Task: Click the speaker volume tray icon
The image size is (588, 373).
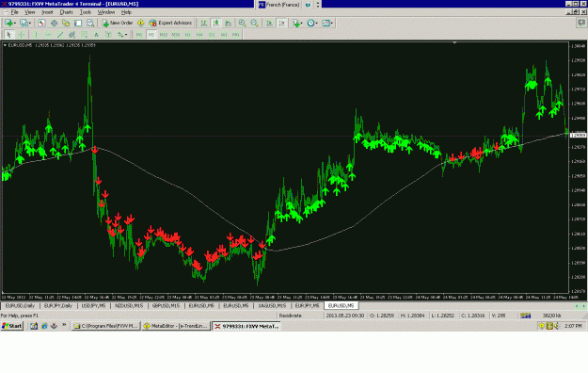Action: (557, 326)
